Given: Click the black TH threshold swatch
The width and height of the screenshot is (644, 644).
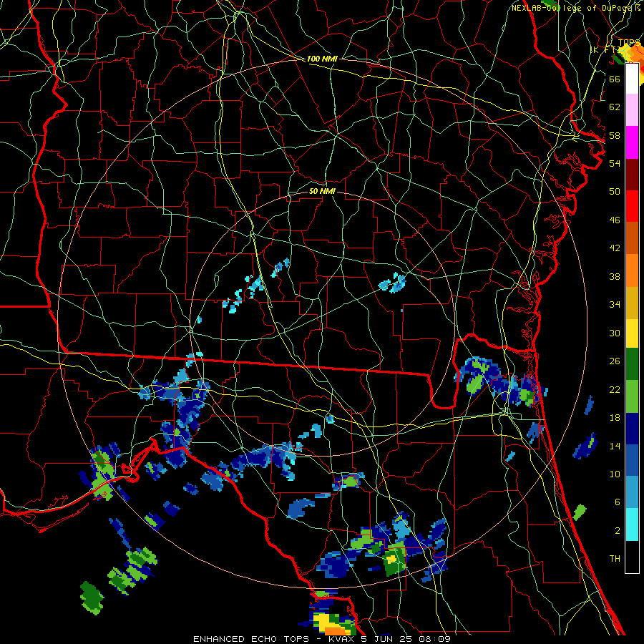Looking at the screenshot, I should point(632,556).
